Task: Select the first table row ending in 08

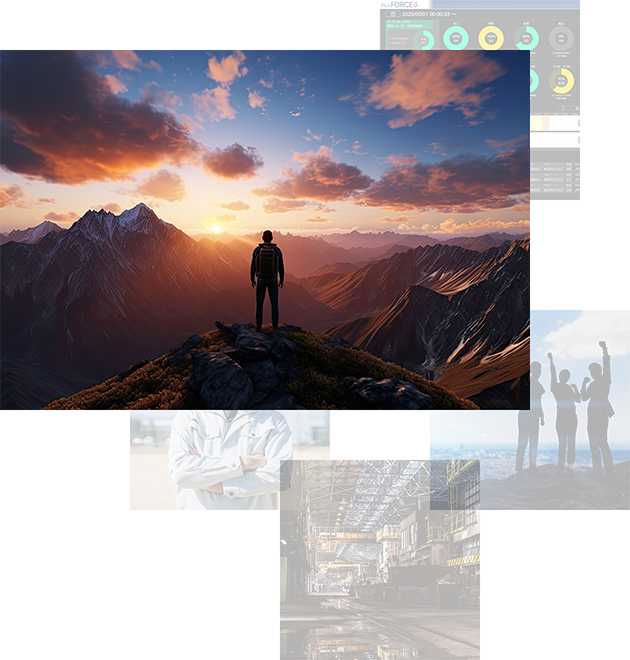Action: click(x=555, y=170)
